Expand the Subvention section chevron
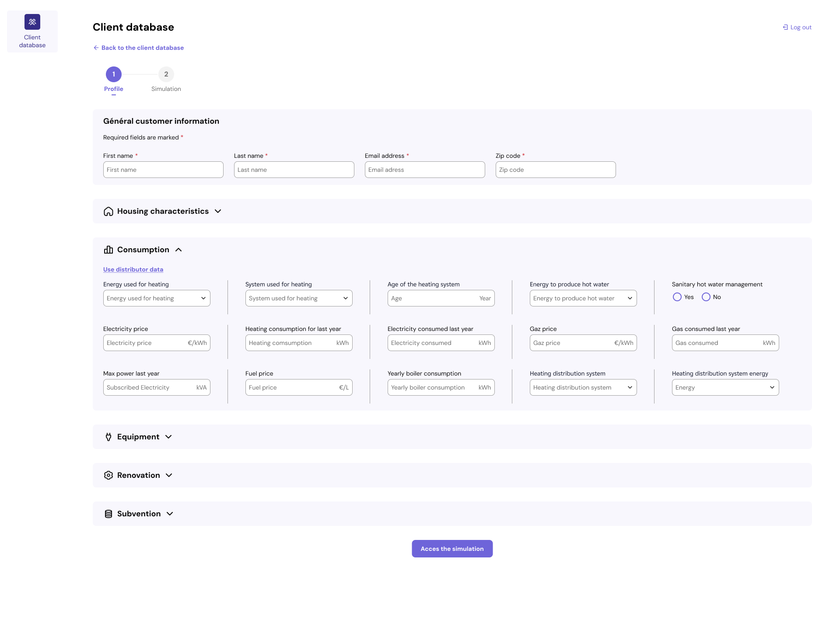 170,514
